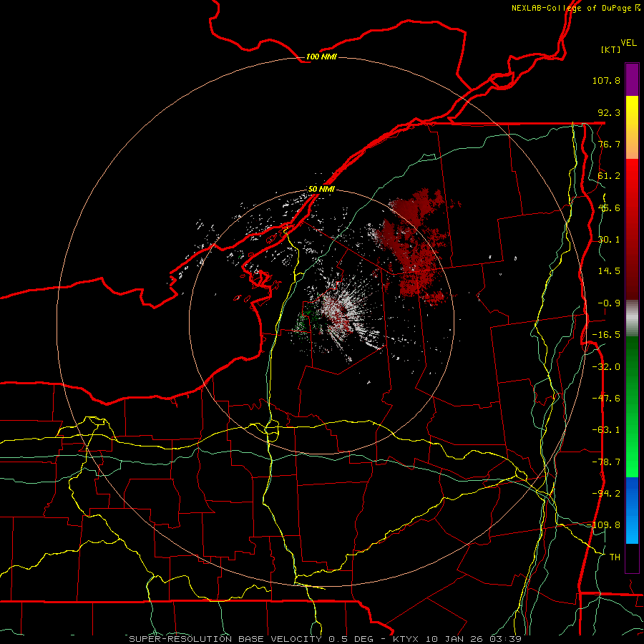
Task: Click the TH threshold label
Action: click(615, 557)
